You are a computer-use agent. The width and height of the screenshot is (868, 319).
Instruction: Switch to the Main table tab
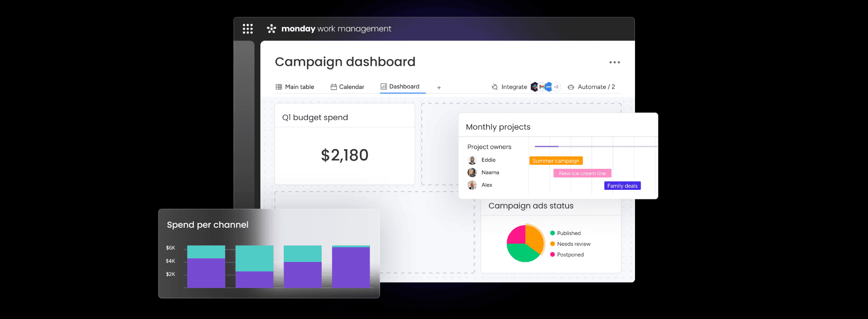pyautogui.click(x=295, y=87)
